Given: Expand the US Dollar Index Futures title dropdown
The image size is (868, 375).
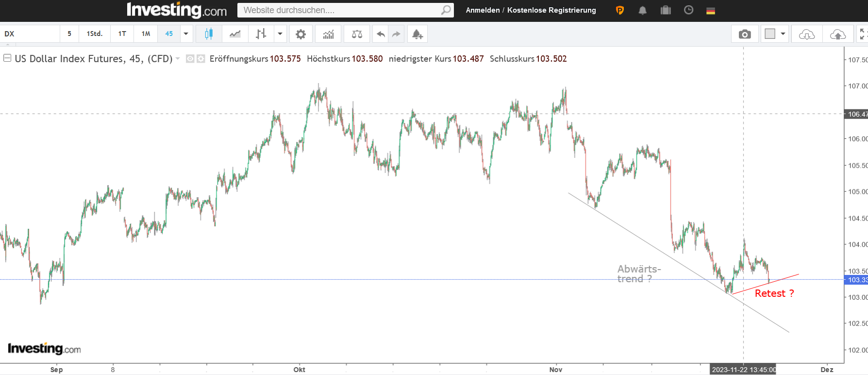Looking at the screenshot, I should coord(178,59).
